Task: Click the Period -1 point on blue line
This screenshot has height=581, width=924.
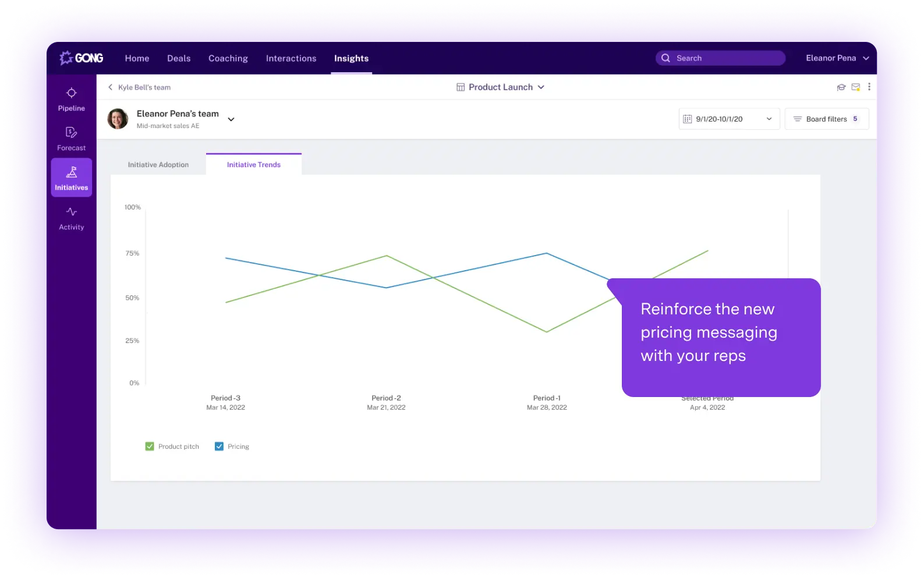Action: [547, 253]
